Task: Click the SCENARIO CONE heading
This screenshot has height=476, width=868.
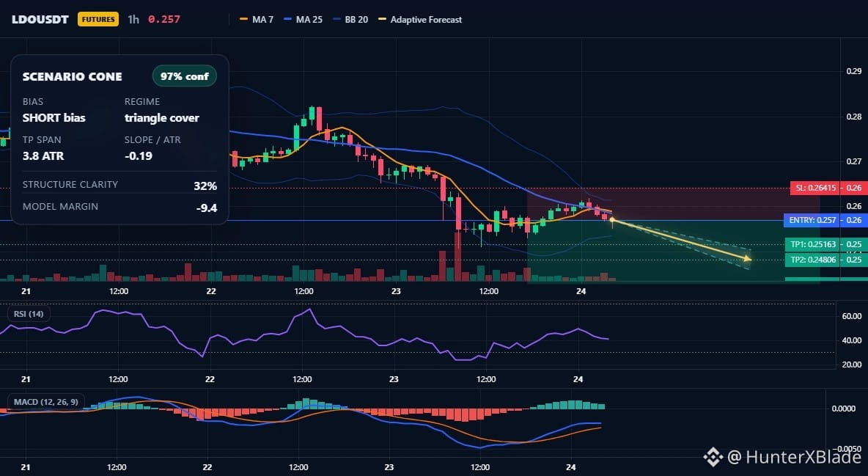Action: pyautogui.click(x=72, y=76)
